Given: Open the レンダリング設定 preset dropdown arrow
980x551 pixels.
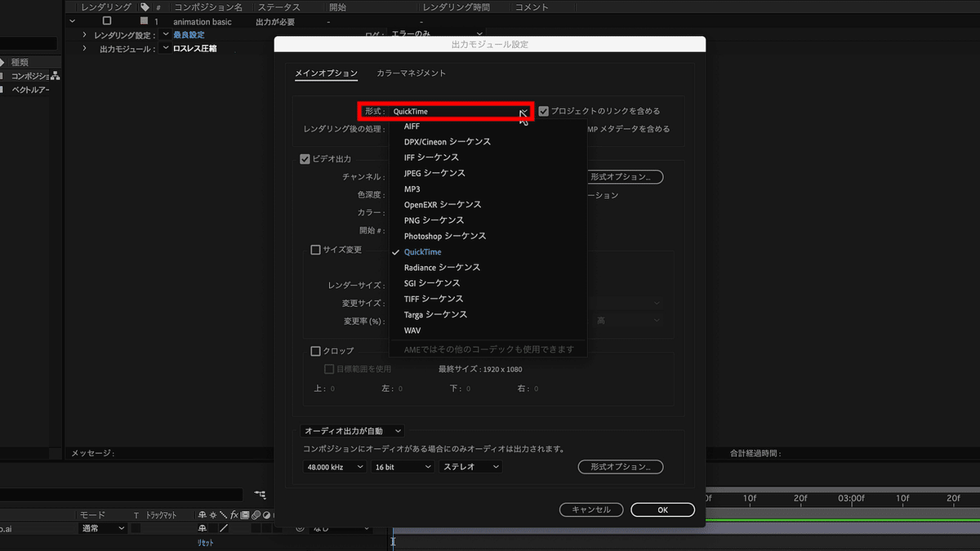Looking at the screenshot, I should [x=166, y=35].
